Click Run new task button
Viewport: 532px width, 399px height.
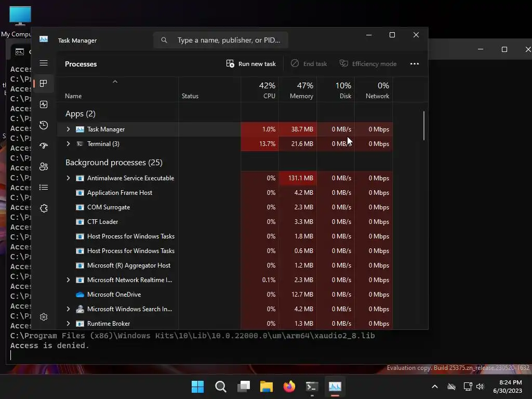point(251,64)
